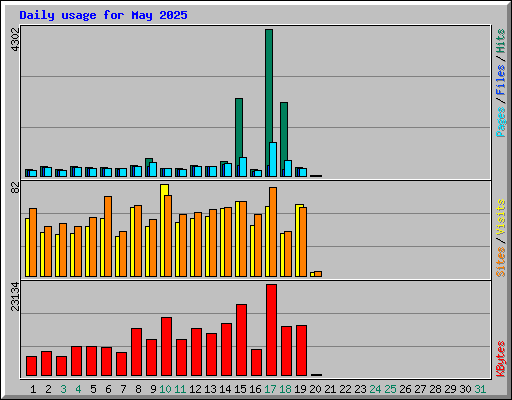Click the KBytes legend label
Screen dimensions: 512x400
(501, 359)
